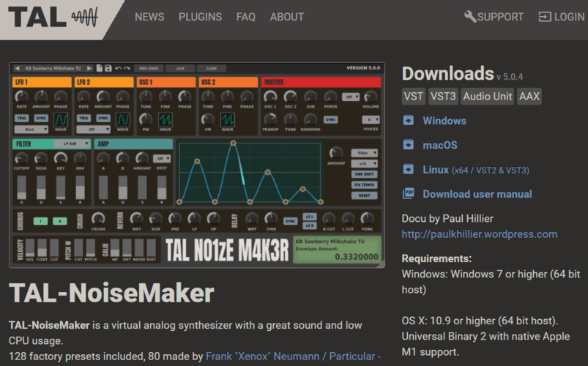Open the SUPPORT page
This screenshot has height=366, width=588.
coord(494,17)
